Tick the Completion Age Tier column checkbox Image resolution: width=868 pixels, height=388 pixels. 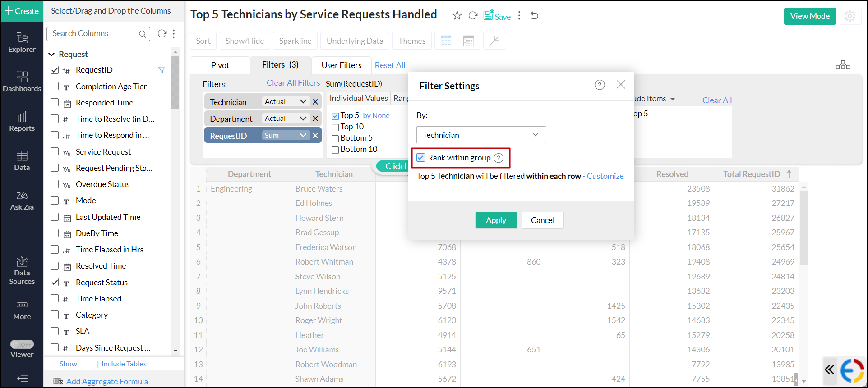[55, 86]
